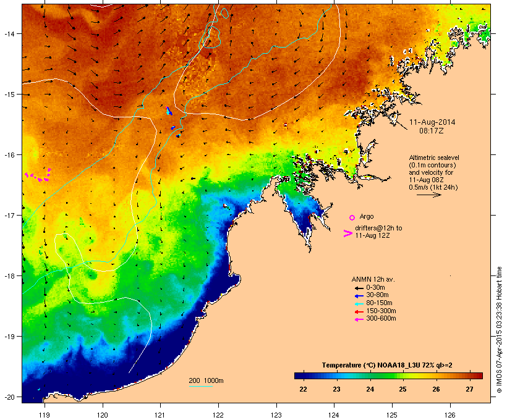Click the '30-80m' depth label

click(377, 295)
